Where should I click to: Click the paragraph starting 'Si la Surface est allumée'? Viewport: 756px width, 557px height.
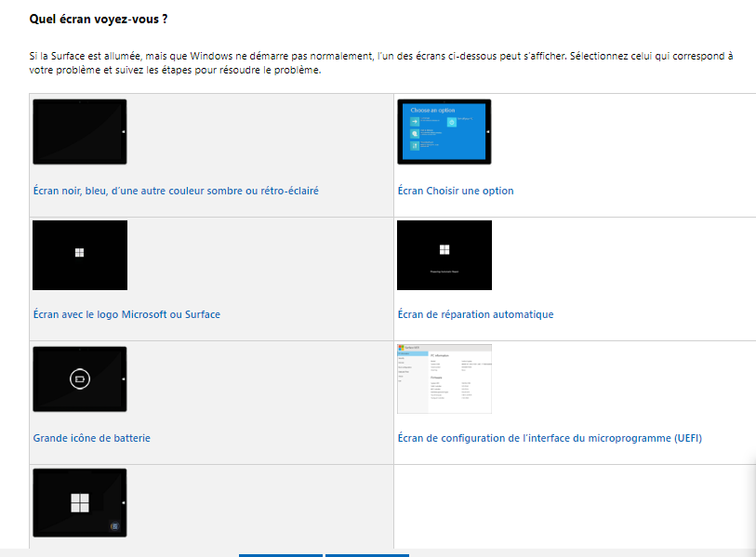click(381, 62)
